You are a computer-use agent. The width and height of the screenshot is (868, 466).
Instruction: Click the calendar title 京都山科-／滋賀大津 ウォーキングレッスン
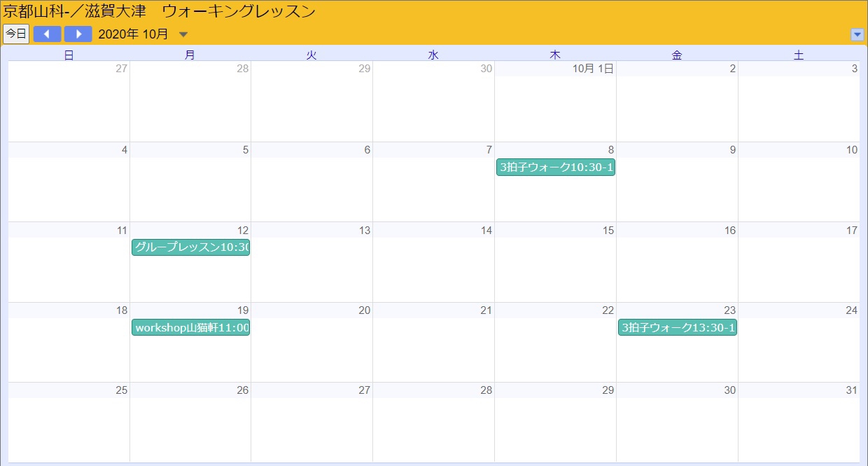(159, 12)
